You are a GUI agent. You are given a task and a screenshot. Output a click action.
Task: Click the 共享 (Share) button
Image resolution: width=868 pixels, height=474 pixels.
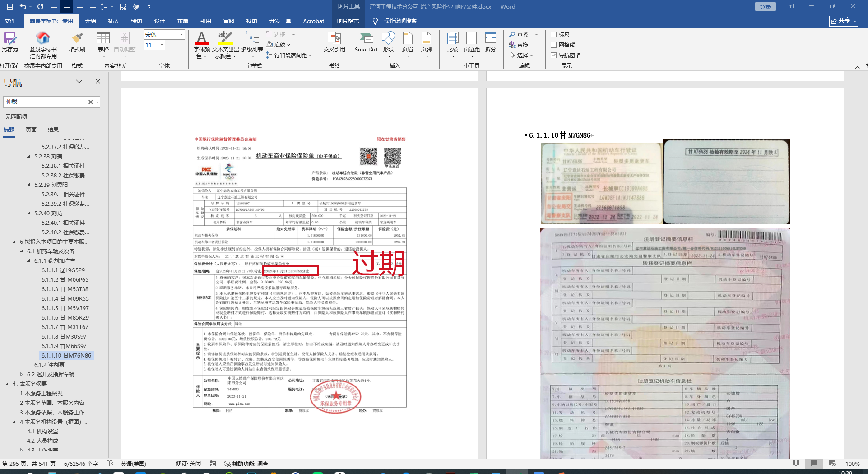coord(843,21)
